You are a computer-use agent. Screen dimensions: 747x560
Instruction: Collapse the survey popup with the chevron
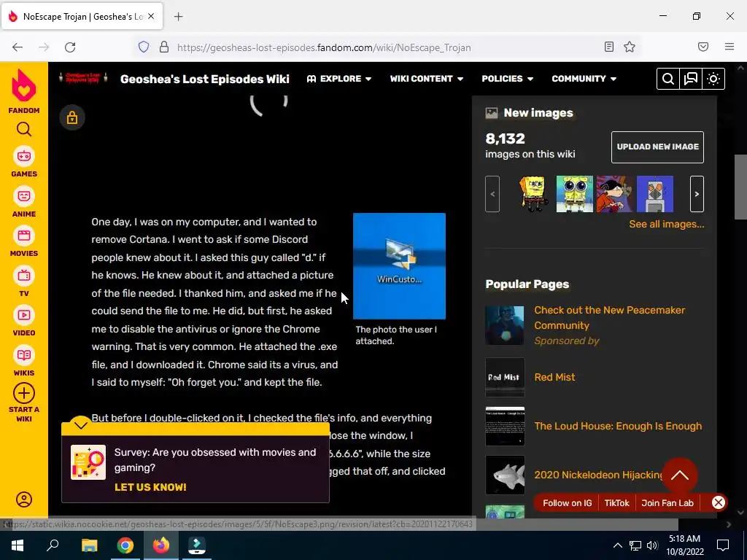point(81,425)
